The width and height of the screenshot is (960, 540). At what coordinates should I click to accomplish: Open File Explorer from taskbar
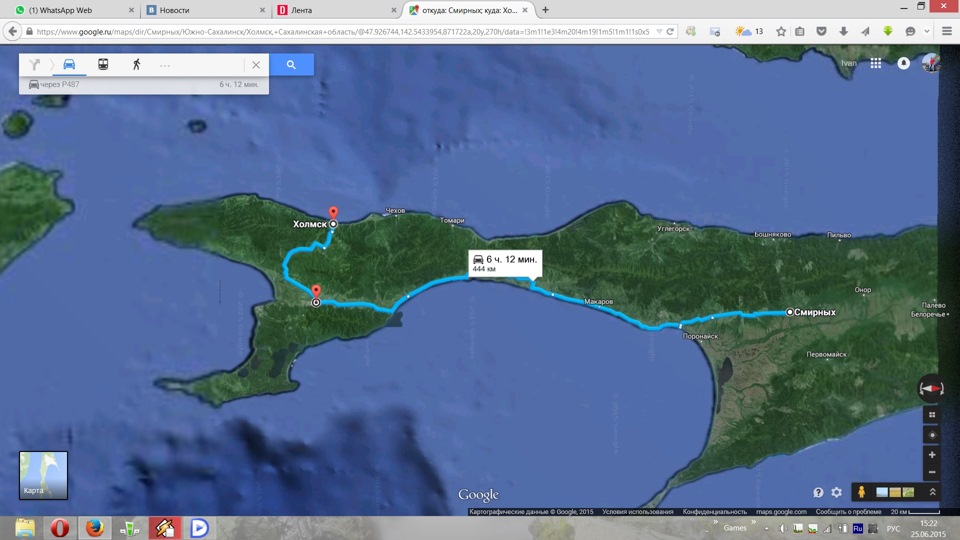[25, 528]
